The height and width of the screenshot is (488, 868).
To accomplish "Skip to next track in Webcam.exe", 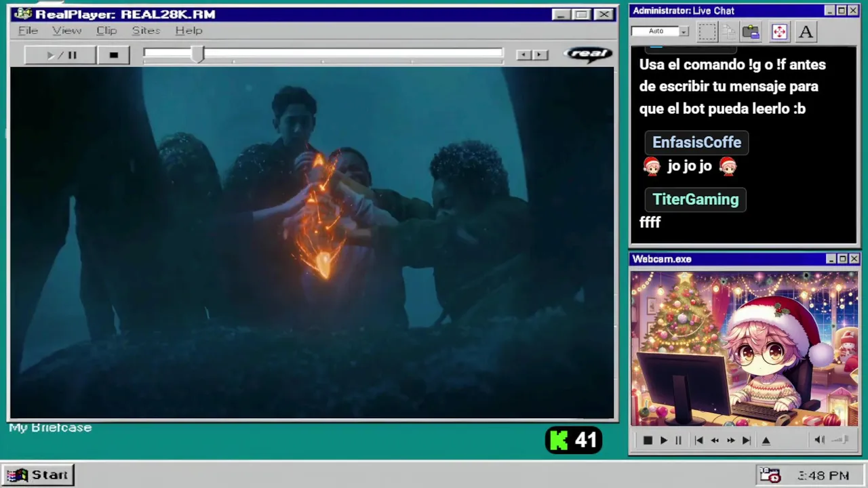I will point(746,441).
